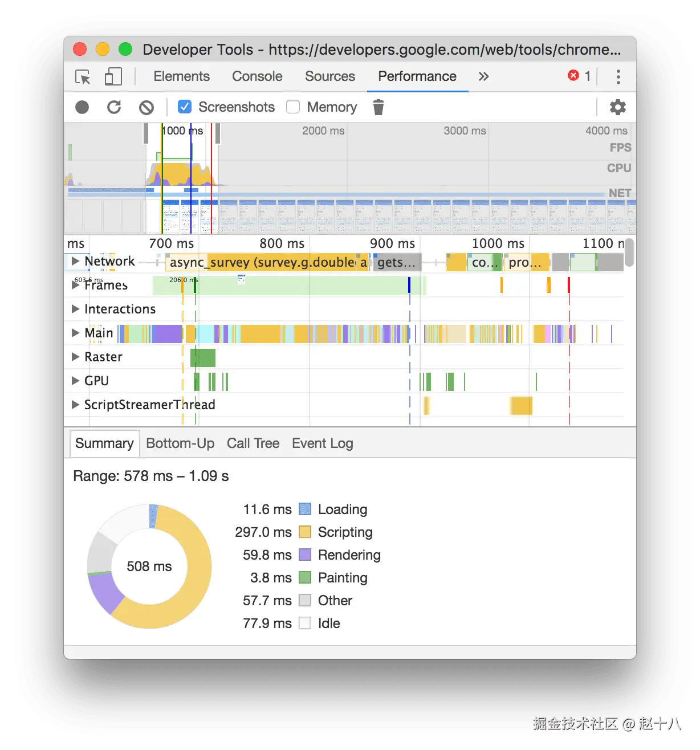Select the pro… network request bar

click(x=526, y=262)
